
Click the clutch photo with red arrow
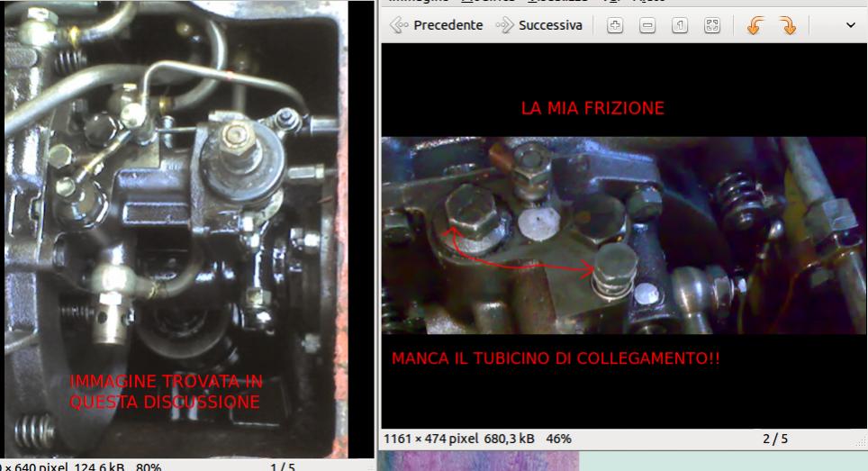(621, 234)
